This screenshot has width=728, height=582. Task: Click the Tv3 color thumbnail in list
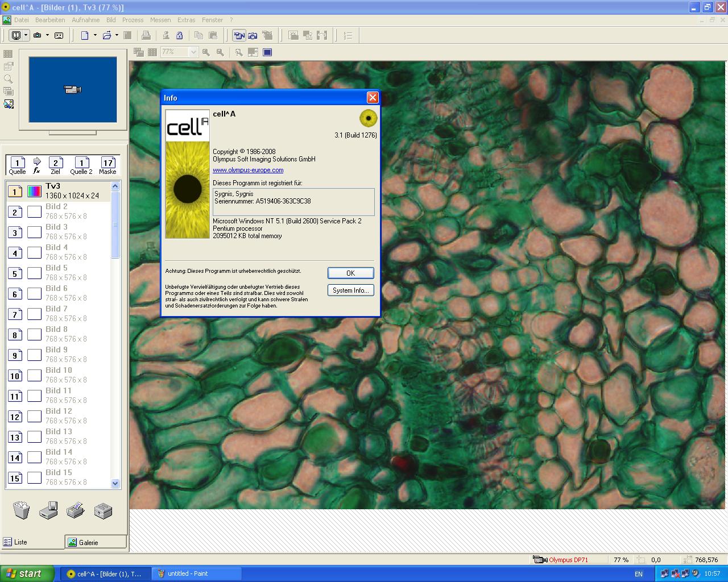tap(34, 191)
